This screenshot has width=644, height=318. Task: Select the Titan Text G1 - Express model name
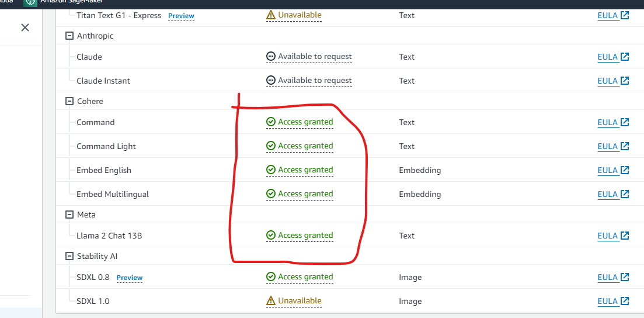[119, 16]
